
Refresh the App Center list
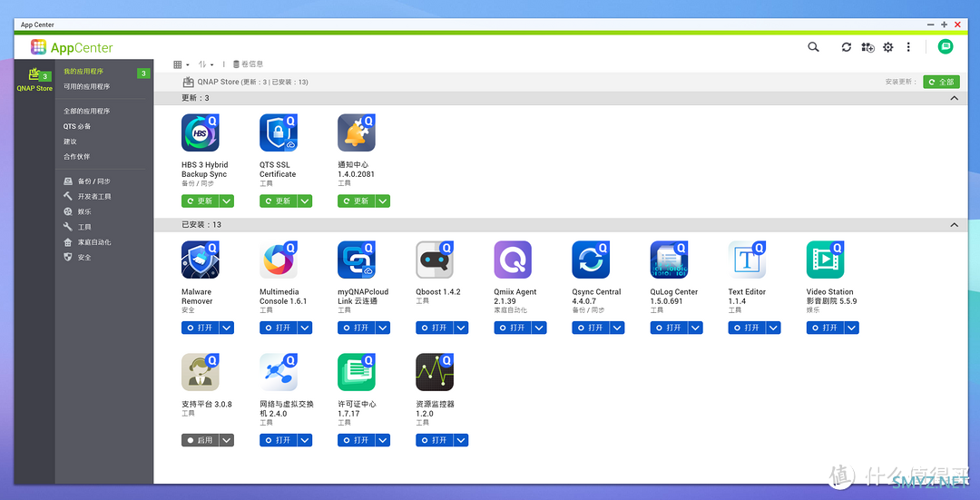pos(847,47)
